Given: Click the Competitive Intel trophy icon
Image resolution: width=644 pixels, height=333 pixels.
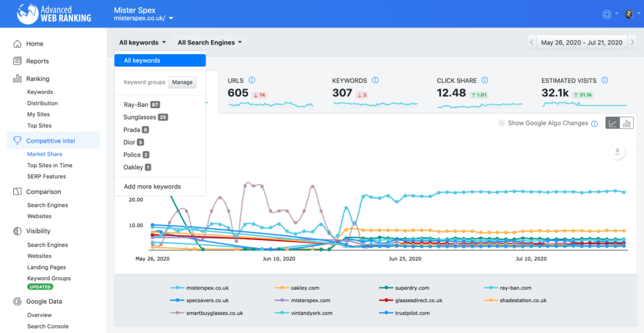Looking at the screenshot, I should tap(17, 141).
